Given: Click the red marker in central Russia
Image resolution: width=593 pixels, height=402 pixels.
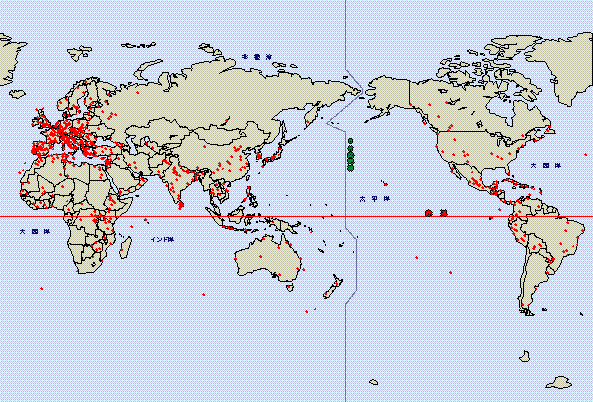Looking at the screenshot, I should click(227, 121).
